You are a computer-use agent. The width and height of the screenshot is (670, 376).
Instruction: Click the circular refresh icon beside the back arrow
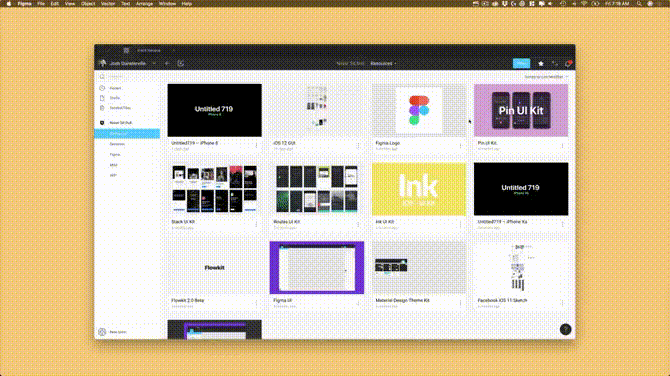coord(181,63)
